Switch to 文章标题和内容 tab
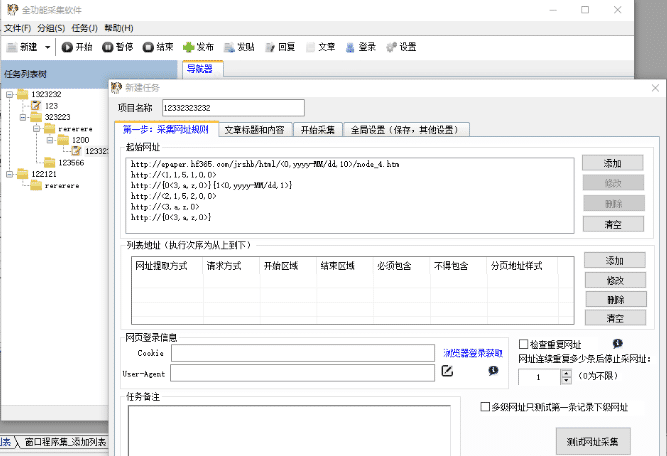Viewport: 667px width, 456px height. pyautogui.click(x=256, y=130)
